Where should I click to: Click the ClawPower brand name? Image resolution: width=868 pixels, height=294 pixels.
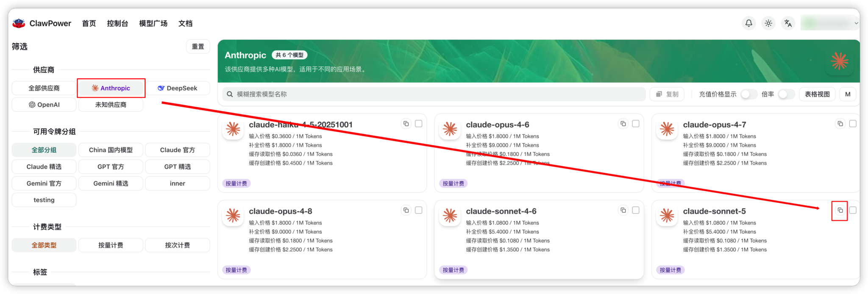pyautogui.click(x=50, y=23)
